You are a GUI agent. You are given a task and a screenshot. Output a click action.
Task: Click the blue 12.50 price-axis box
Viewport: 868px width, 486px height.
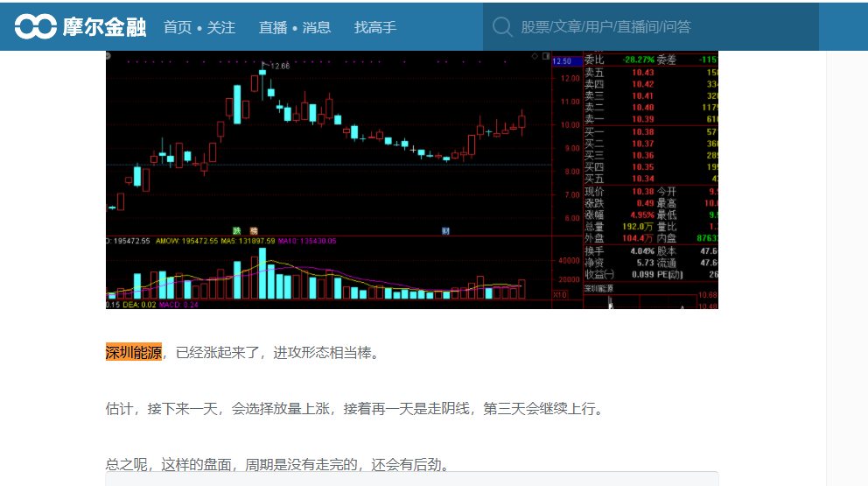(567, 61)
